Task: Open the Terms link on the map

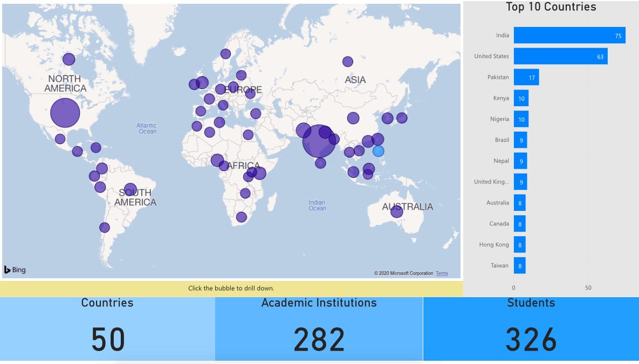Action: point(442,273)
